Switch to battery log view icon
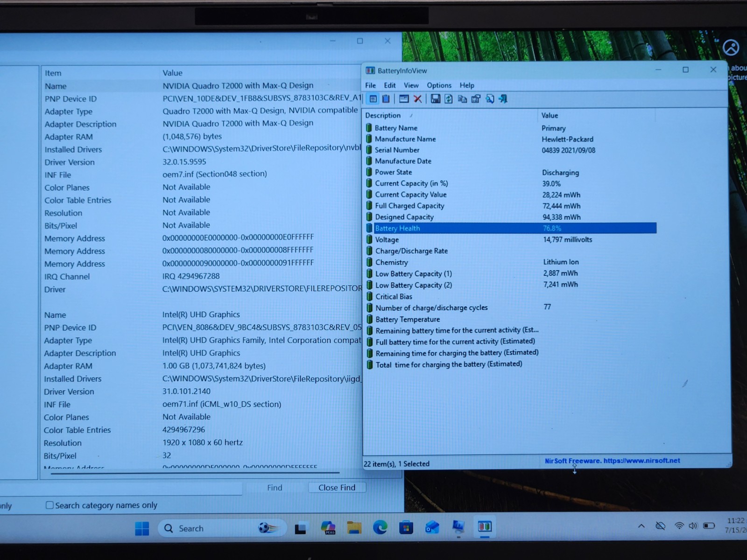The width and height of the screenshot is (747, 560). (386, 99)
